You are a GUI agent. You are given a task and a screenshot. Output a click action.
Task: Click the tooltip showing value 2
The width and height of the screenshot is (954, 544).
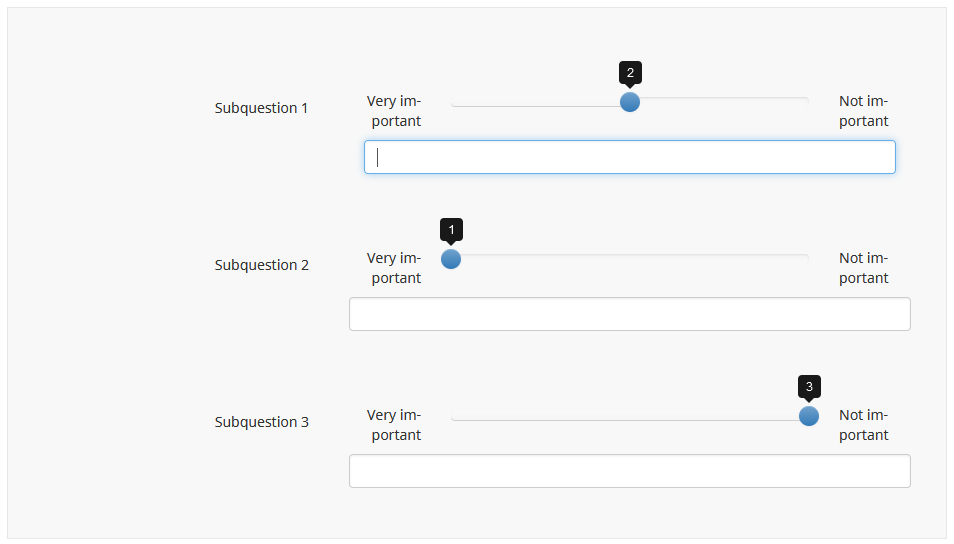(630, 72)
